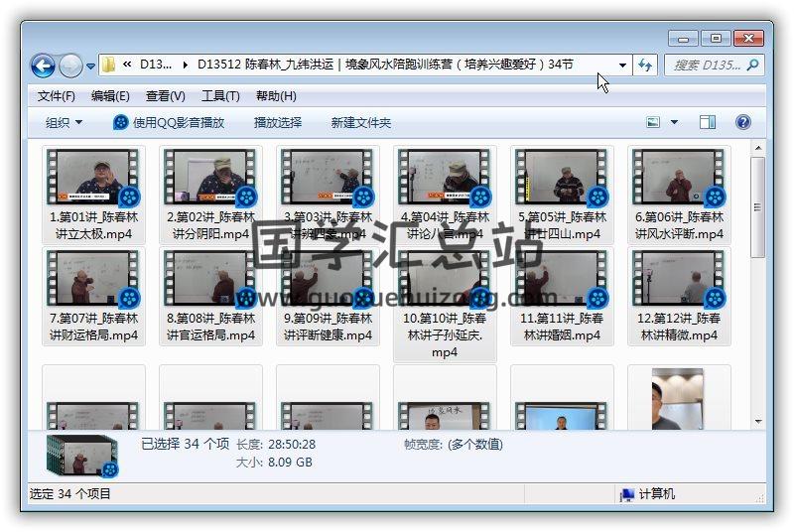Click the Back navigation arrow button

(43, 66)
